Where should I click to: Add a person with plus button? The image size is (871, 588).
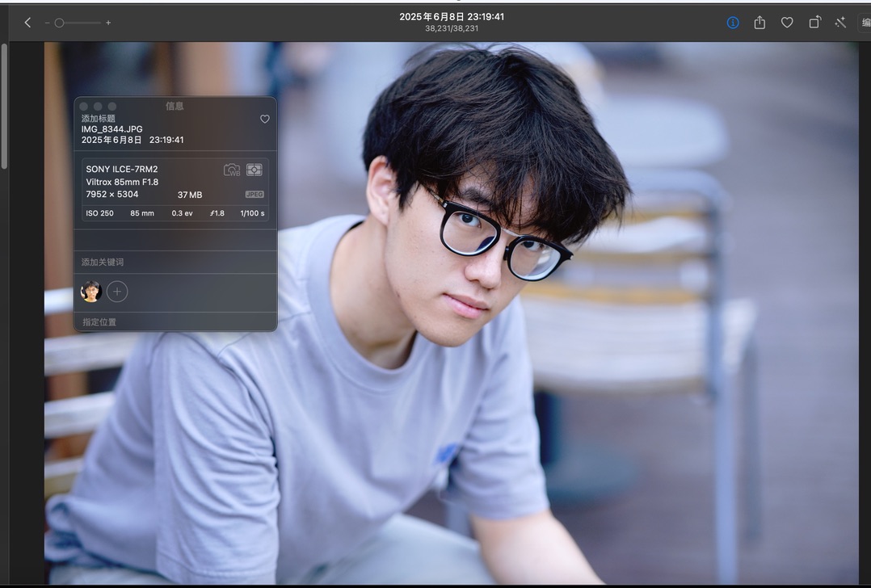click(x=117, y=292)
